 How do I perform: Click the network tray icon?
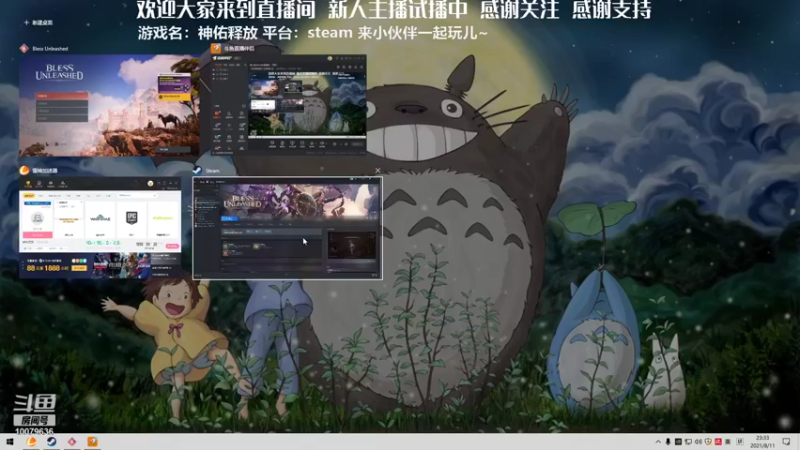(x=688, y=442)
